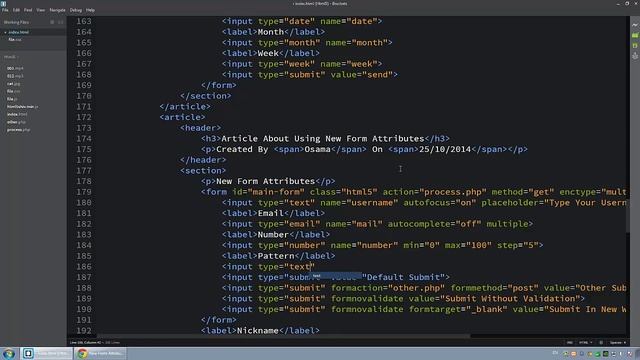This screenshot has width=640, height=360.
Task: Click the horizontal editor scrollbar
Action: [x=284, y=336]
